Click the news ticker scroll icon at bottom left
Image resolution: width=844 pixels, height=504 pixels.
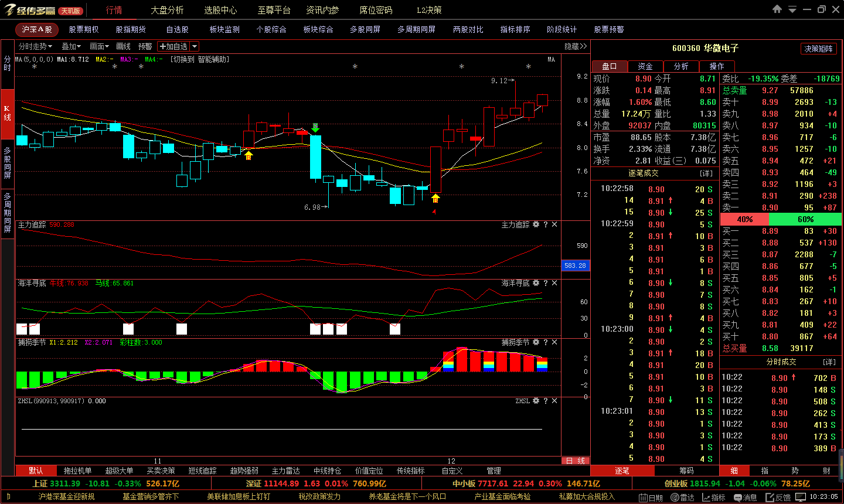click(x=8, y=496)
